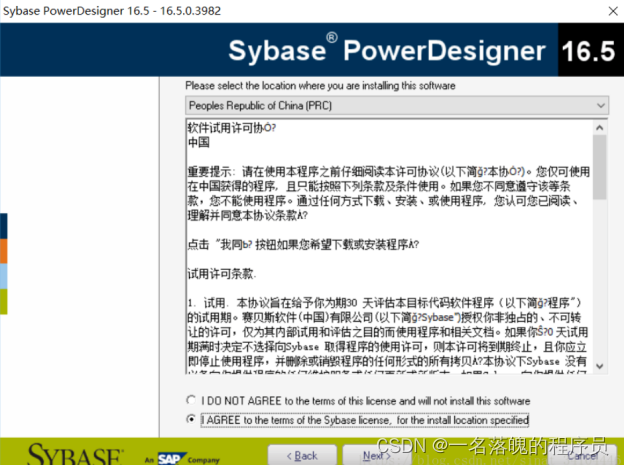The height and width of the screenshot is (465, 624).
Task: Click the '试用许可条款' heading in license
Action: click(x=221, y=274)
